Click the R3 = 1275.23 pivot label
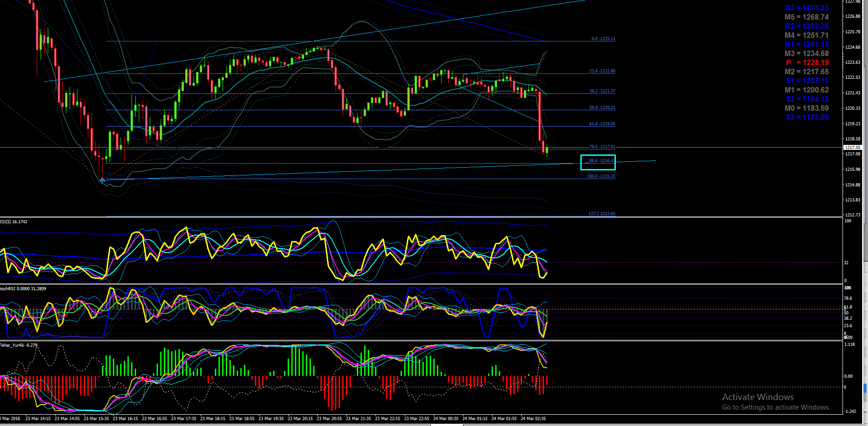868x426 pixels. point(807,8)
